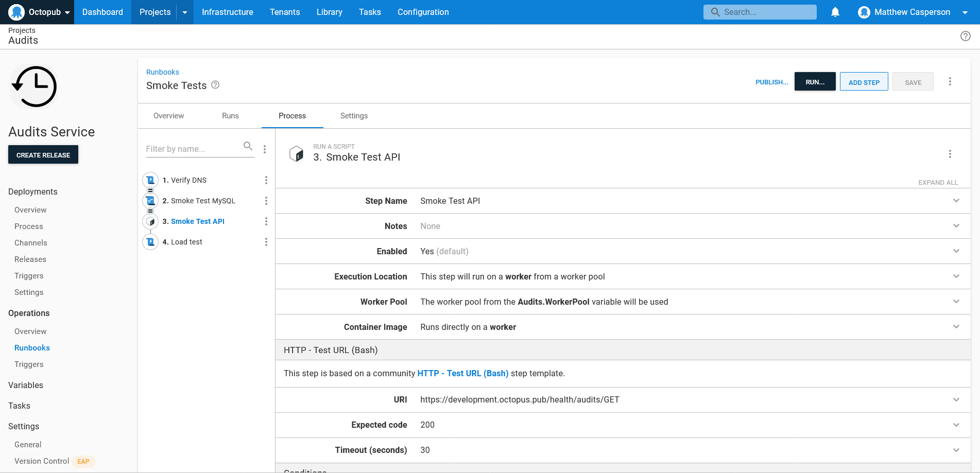
Task: Open the Projects dropdown arrow
Action: 185,12
